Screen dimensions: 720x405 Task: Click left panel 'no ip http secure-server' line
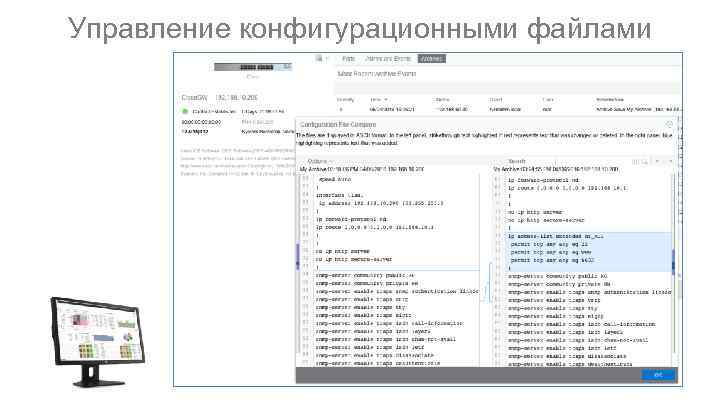tap(354, 259)
